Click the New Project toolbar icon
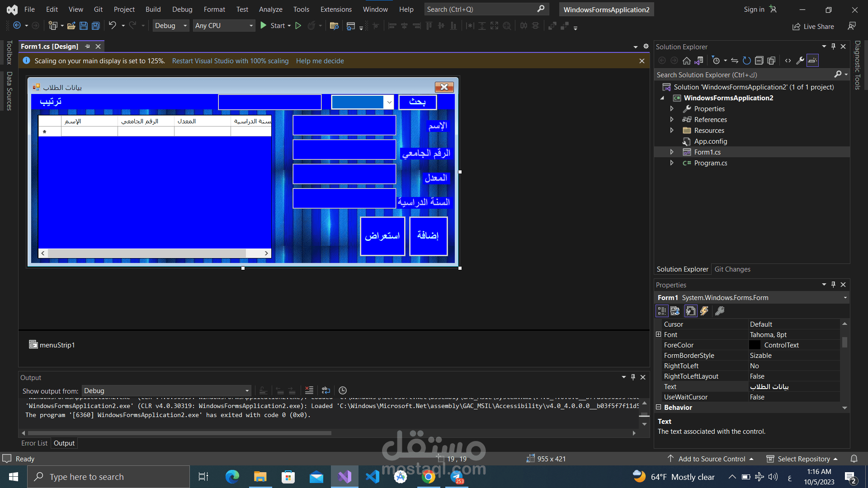Image resolution: width=868 pixels, height=488 pixels. point(53,26)
